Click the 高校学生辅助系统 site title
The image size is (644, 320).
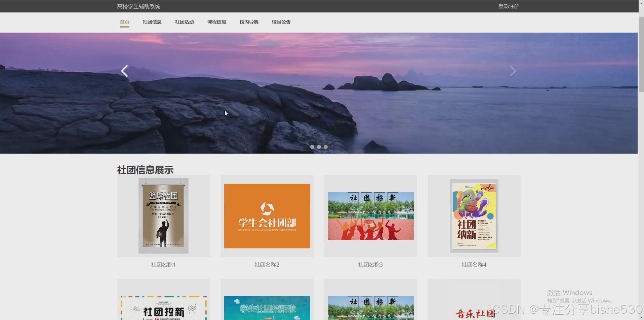tap(138, 6)
